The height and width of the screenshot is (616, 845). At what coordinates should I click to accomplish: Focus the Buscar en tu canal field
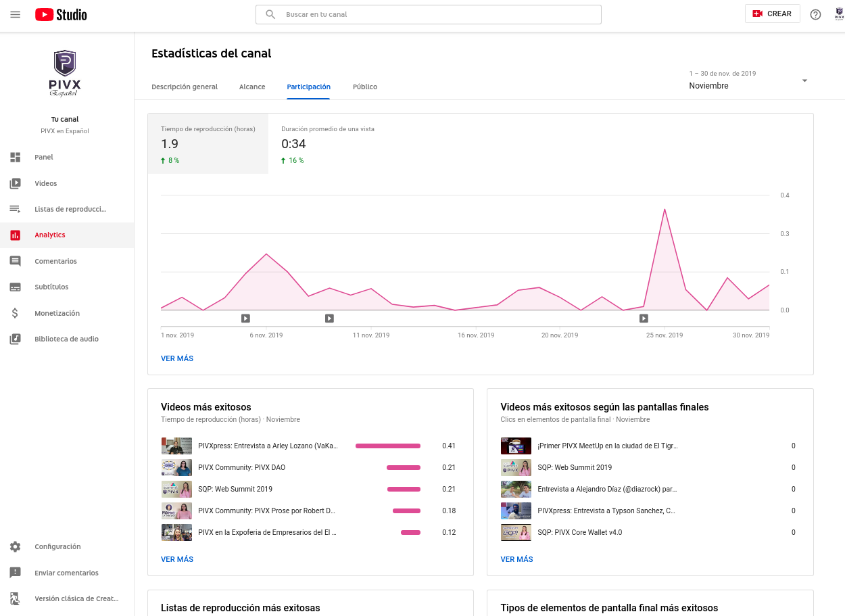428,14
